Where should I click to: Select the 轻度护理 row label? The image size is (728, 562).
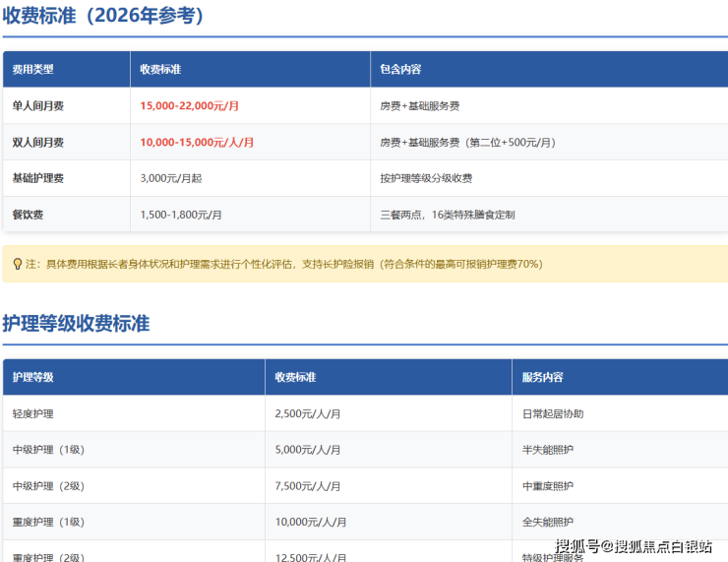point(32,413)
